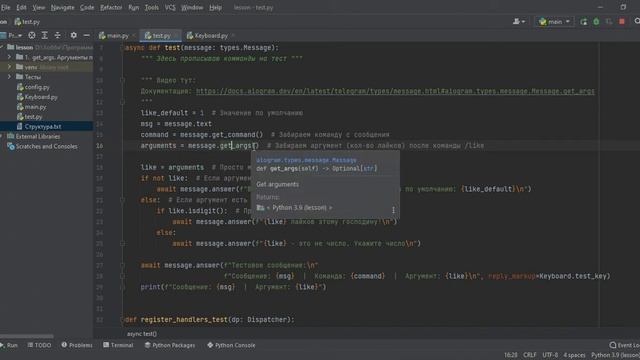Select Scratches and Consoles node
The height and width of the screenshot is (360, 640).
click(42, 146)
